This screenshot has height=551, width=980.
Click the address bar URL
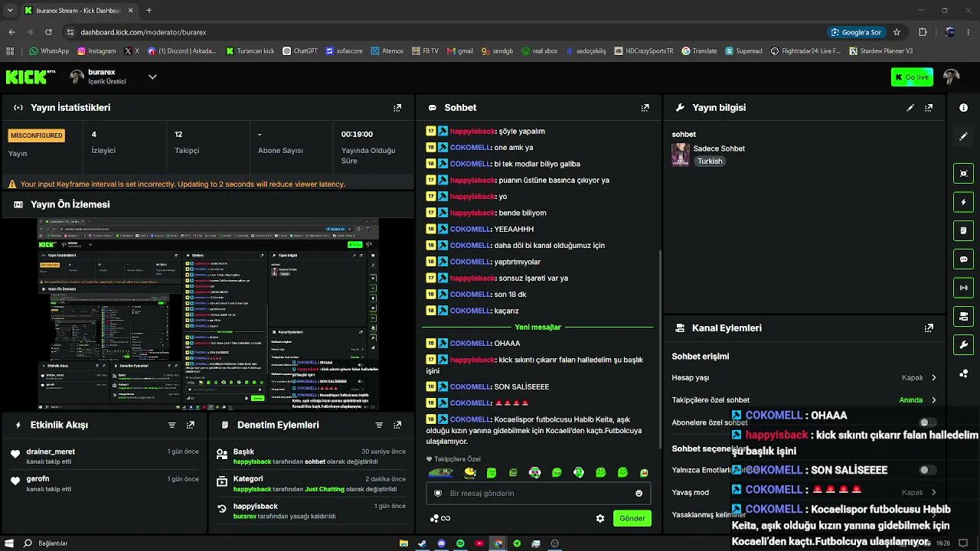143,32
